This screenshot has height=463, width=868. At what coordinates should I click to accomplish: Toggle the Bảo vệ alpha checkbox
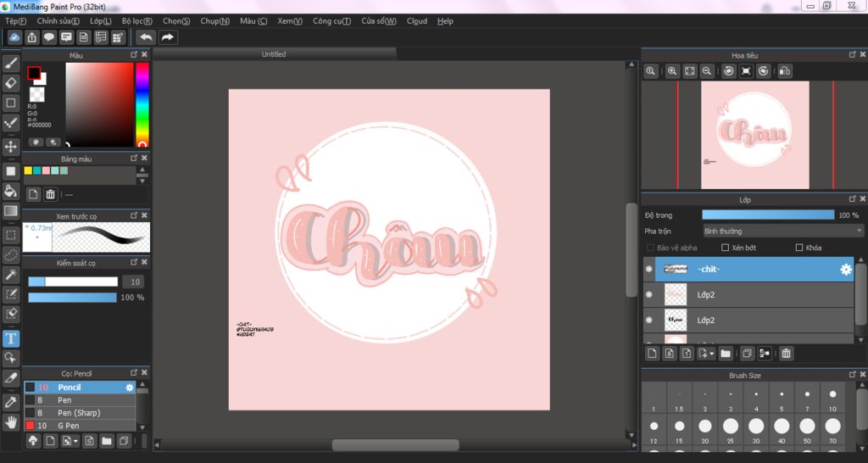[x=650, y=248]
